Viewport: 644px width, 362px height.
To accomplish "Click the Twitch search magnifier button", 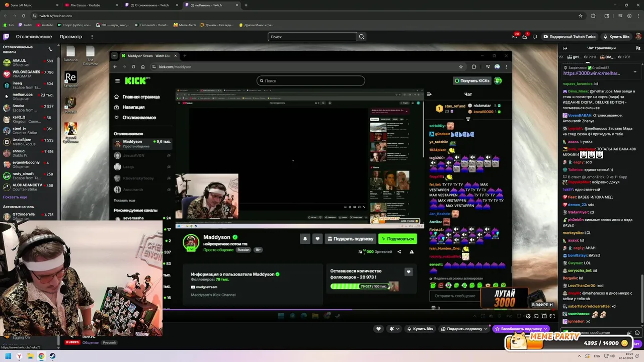I will pos(361,37).
